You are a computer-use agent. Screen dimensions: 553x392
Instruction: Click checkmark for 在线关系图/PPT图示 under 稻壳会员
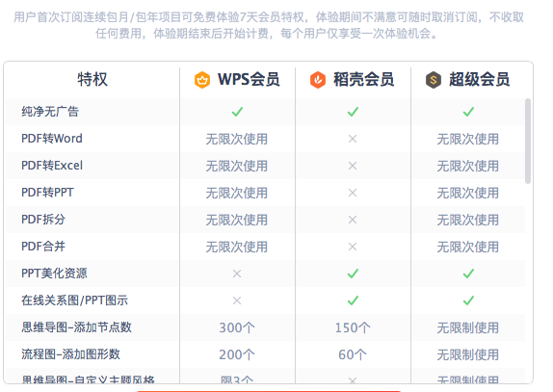pyautogui.click(x=353, y=301)
